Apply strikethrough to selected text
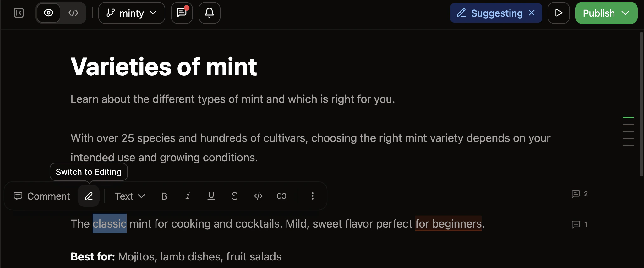Screen dimensions: 644x268 click(235, 196)
